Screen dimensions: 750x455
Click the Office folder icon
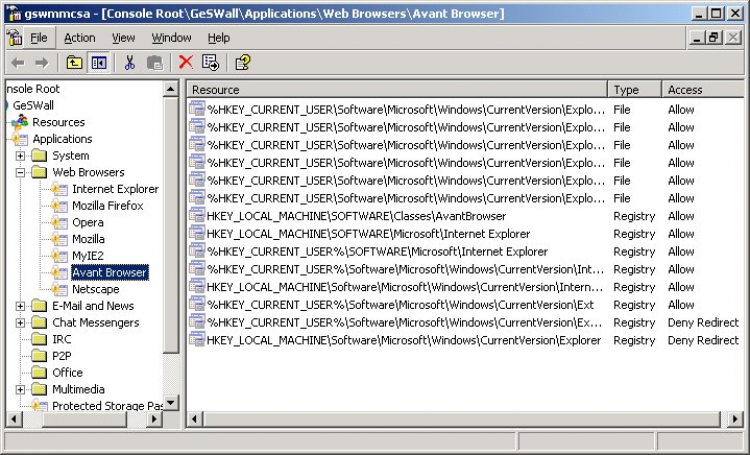(39, 373)
